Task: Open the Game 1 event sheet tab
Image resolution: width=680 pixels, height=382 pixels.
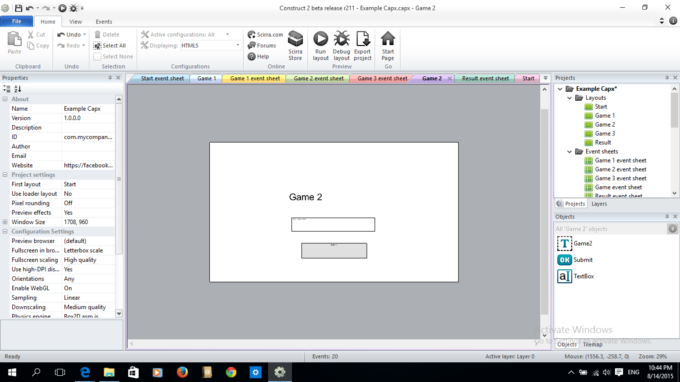Action: point(255,78)
